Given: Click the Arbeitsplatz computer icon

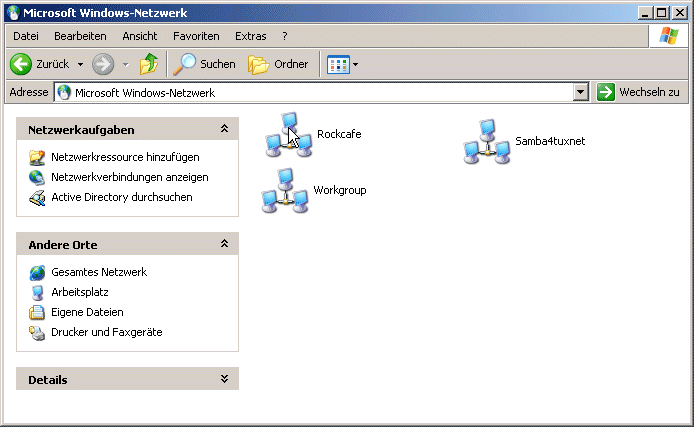Looking at the screenshot, I should point(37,292).
